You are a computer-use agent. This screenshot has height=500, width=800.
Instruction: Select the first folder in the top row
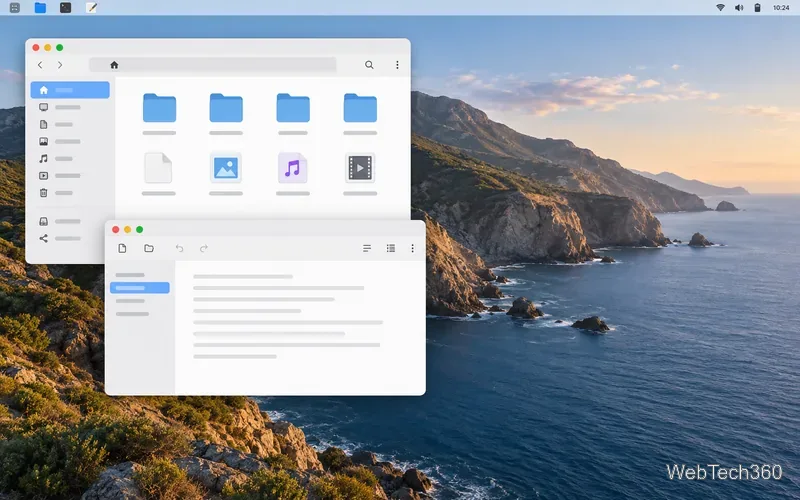(159, 108)
